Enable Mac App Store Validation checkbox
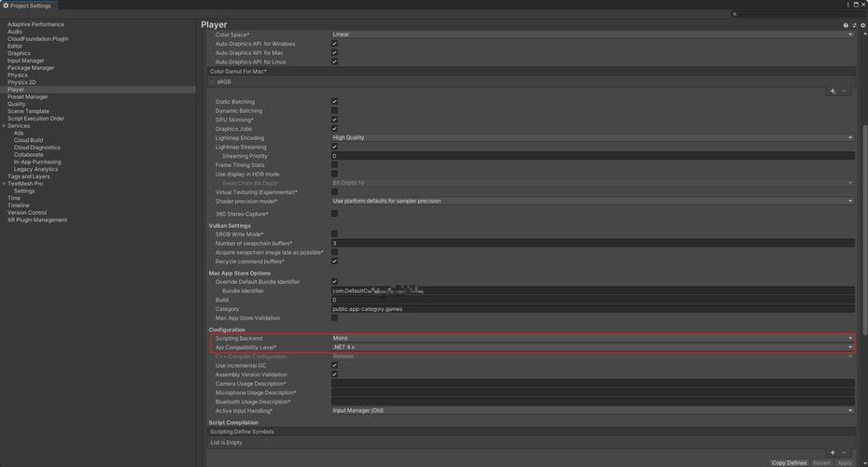Screen dimensions: 868x467 (x=334, y=318)
